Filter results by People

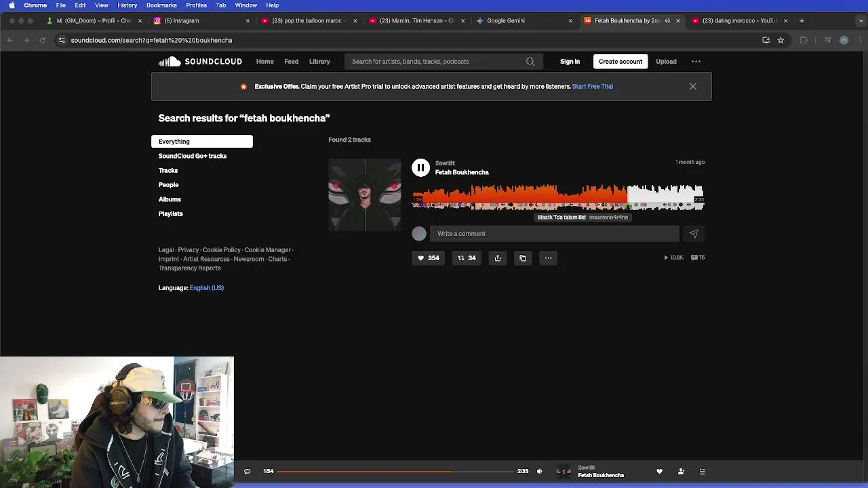[x=168, y=185]
